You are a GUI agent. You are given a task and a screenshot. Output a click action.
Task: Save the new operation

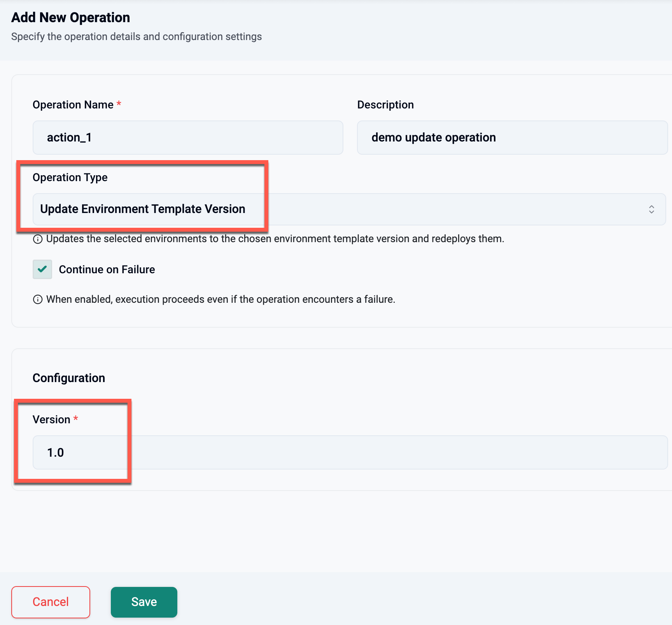pos(144,602)
